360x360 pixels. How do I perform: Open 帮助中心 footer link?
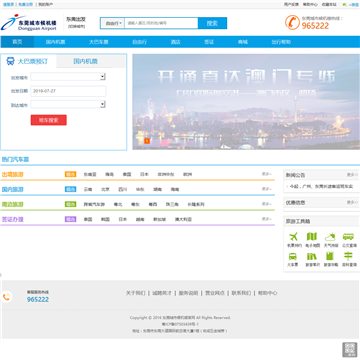pos(267,293)
